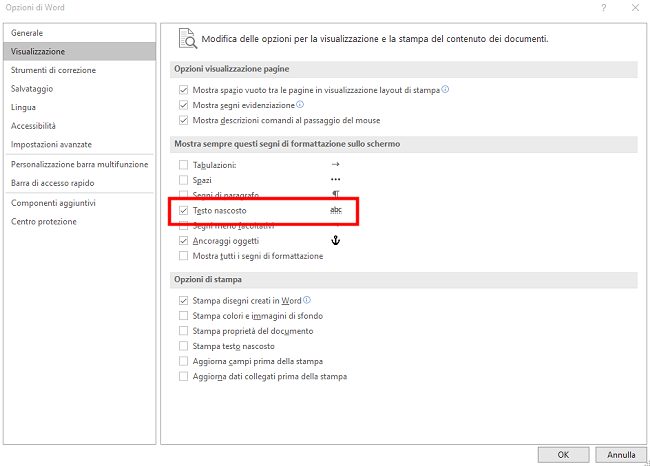Enable Mostra tutti i segni di formattazione
This screenshot has height=466, width=650.
coord(183,256)
